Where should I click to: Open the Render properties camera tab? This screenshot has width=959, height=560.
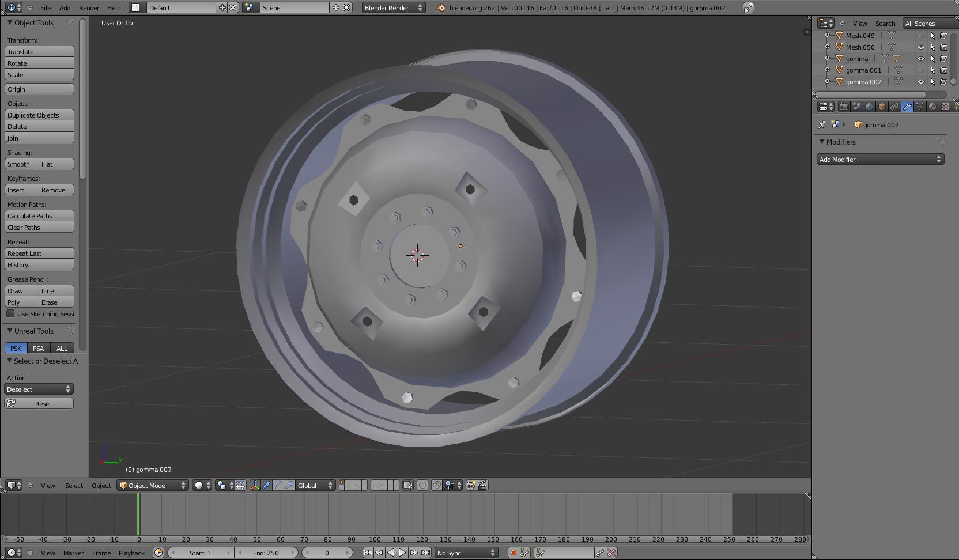(x=844, y=107)
